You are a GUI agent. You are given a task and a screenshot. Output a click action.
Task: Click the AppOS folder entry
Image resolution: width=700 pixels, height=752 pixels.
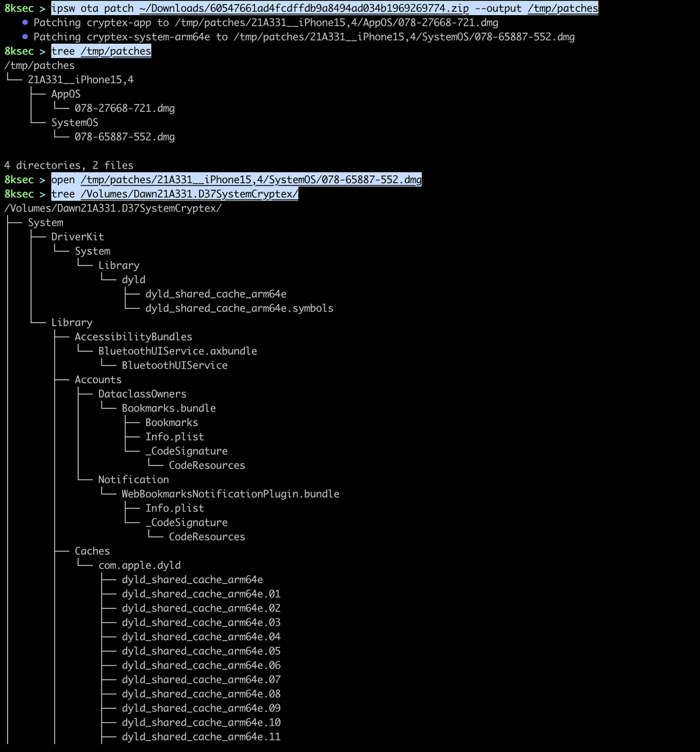(65, 93)
